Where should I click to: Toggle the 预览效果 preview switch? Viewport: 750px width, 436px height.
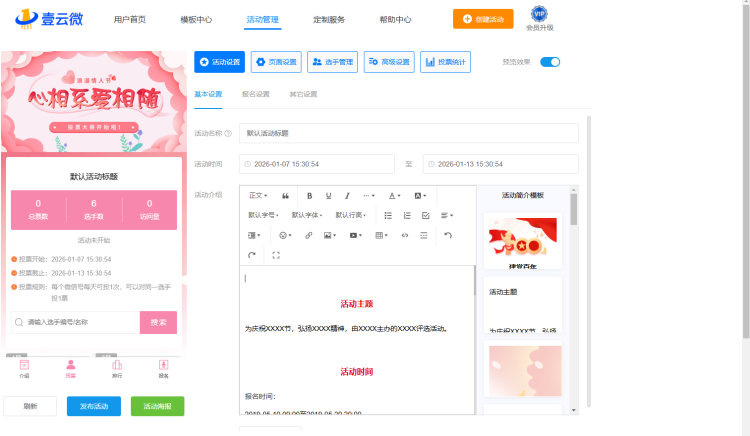pyautogui.click(x=550, y=62)
